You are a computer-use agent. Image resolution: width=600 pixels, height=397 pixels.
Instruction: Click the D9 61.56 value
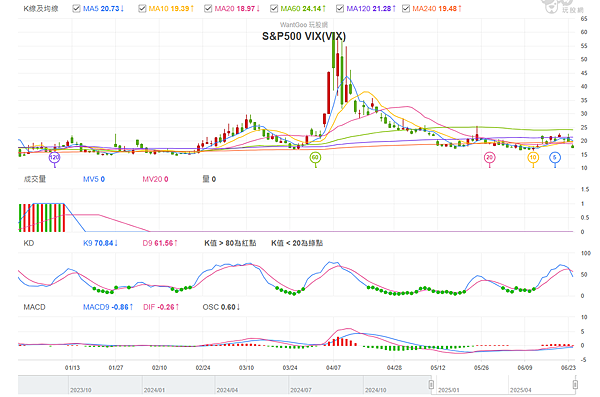click(160, 243)
